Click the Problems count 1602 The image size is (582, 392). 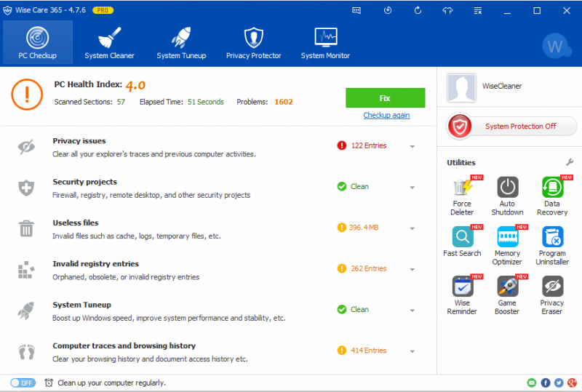click(284, 102)
